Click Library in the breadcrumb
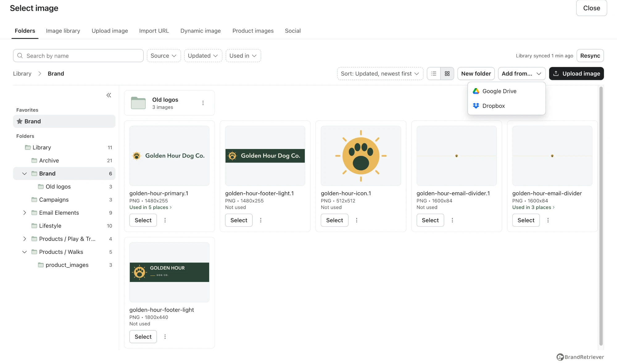 coord(22,73)
